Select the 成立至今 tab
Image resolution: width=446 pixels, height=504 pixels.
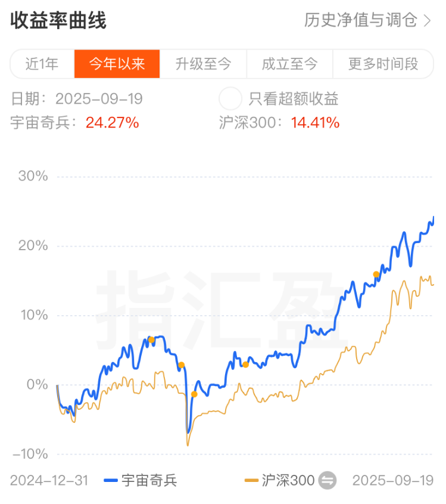(289, 64)
